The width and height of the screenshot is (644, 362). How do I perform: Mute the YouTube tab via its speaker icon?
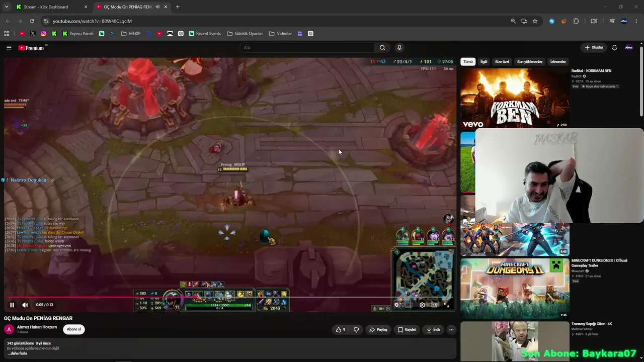(157, 7)
